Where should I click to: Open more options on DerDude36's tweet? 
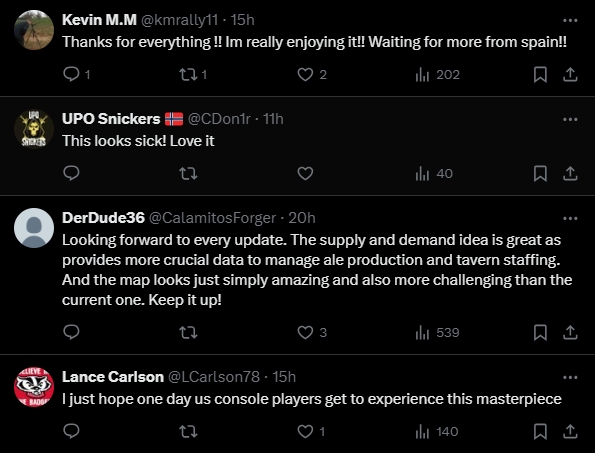click(570, 218)
